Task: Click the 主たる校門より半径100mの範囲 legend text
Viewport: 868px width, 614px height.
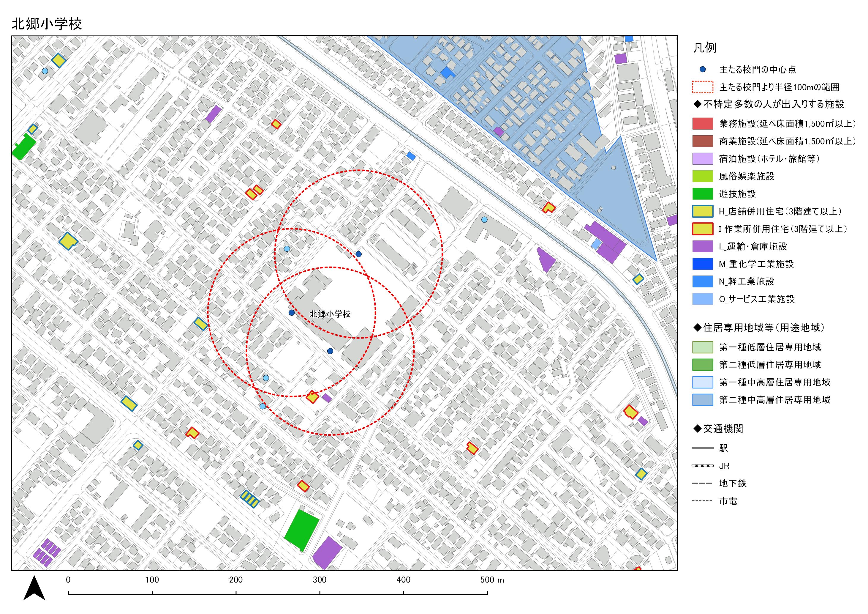Action: (779, 87)
